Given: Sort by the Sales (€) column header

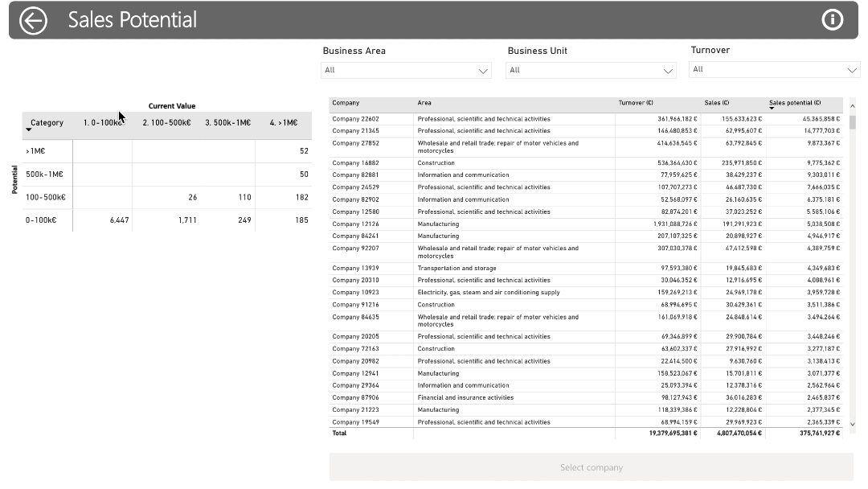Looking at the screenshot, I should [x=717, y=103].
